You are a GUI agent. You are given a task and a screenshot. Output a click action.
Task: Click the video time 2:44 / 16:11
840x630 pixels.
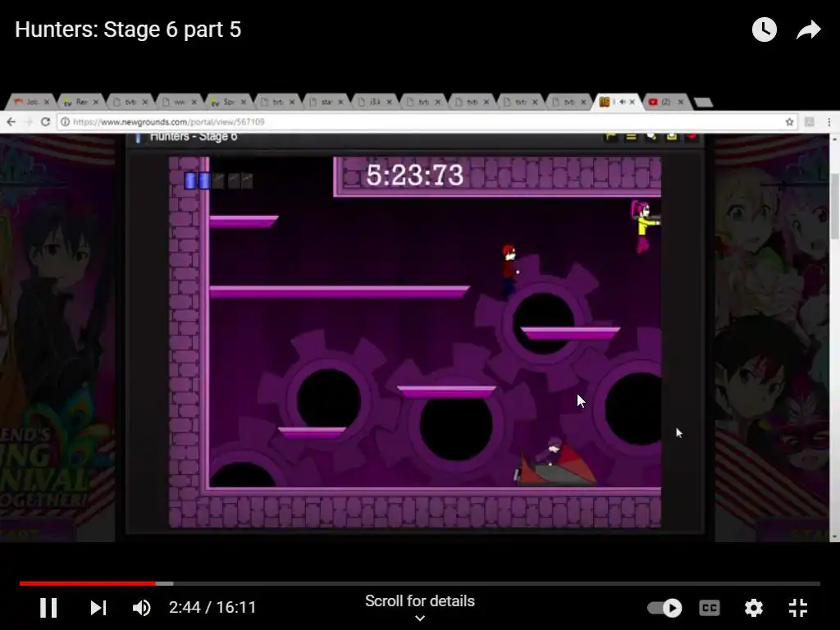click(212, 608)
